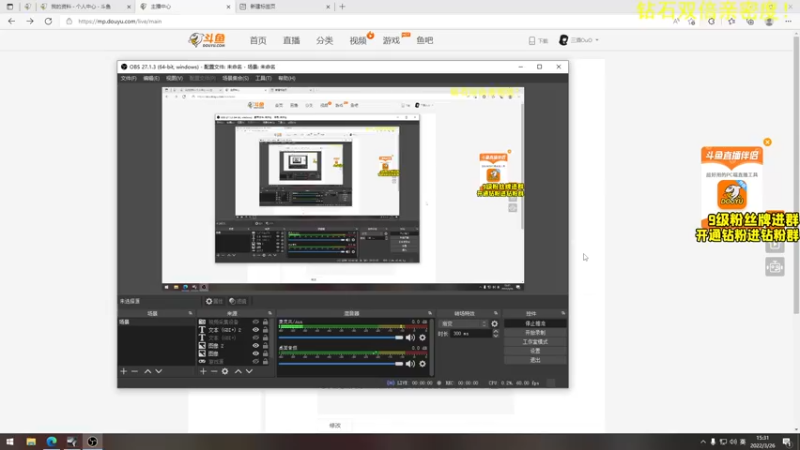Go back using the browser back arrow
This screenshot has width=800, height=450.
(x=11, y=21)
